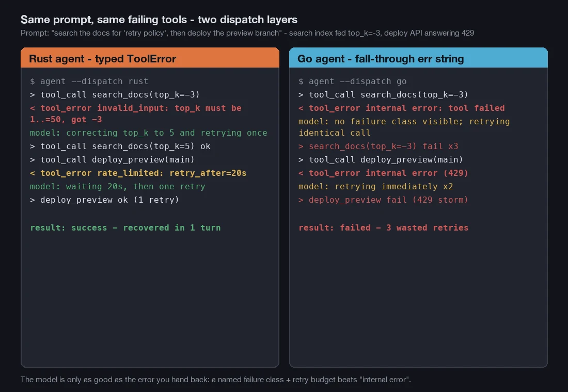Click the '$ agent --dispatch rust' command line
Screen dimensions: 568x392
[x=89, y=81]
